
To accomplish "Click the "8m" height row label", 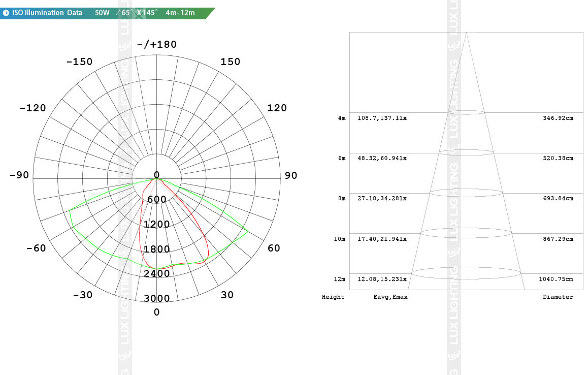I will pos(342,199).
